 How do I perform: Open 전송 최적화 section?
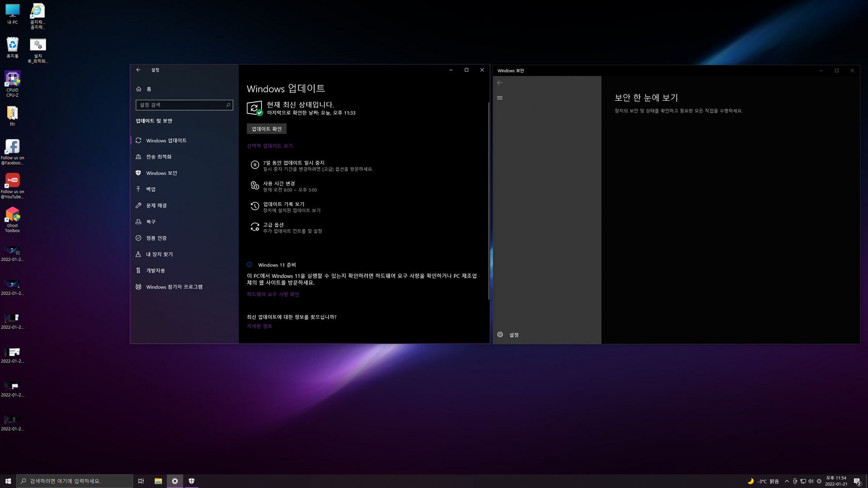[x=184, y=157]
